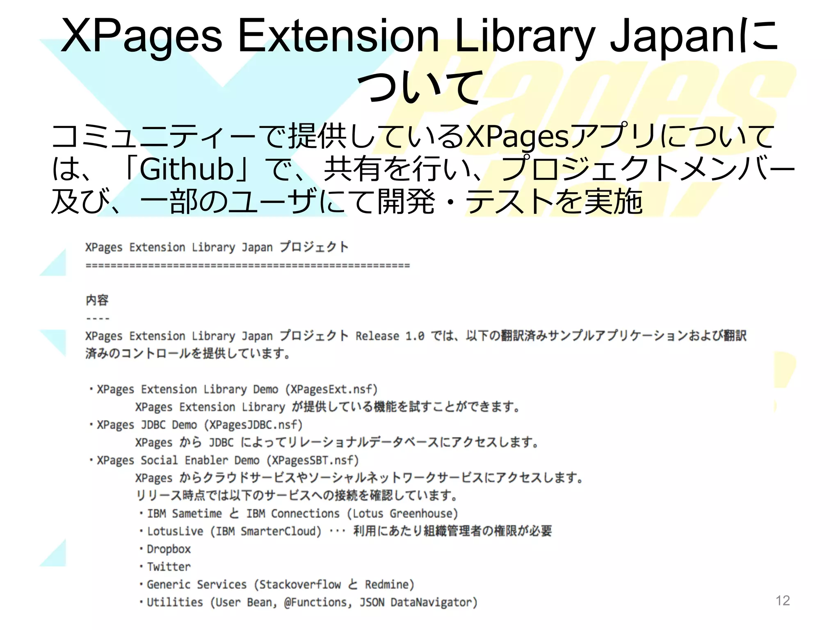This screenshot has height=630, width=840.
Task: Click the '内容' section heading
Action: click(x=97, y=300)
